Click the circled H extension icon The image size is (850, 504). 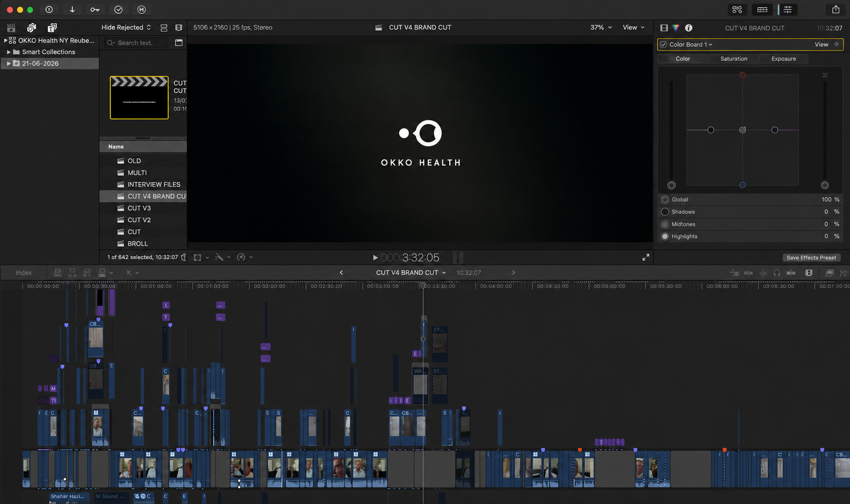tap(141, 9)
